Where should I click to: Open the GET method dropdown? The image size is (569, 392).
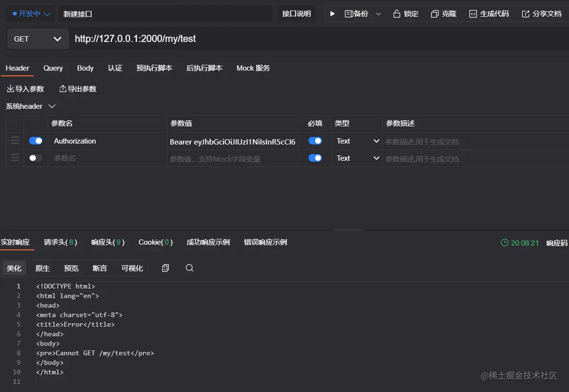pyautogui.click(x=38, y=39)
